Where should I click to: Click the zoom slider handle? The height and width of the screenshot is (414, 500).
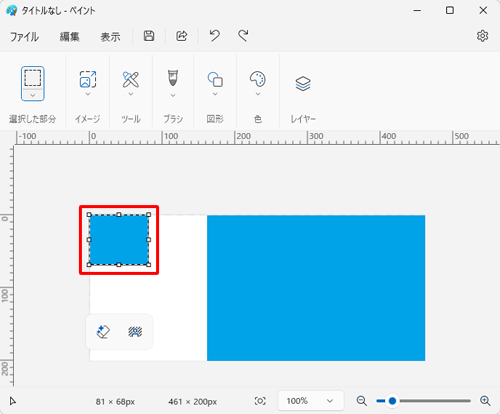point(392,401)
